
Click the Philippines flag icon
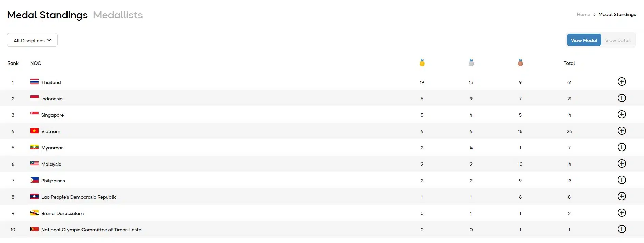(34, 180)
